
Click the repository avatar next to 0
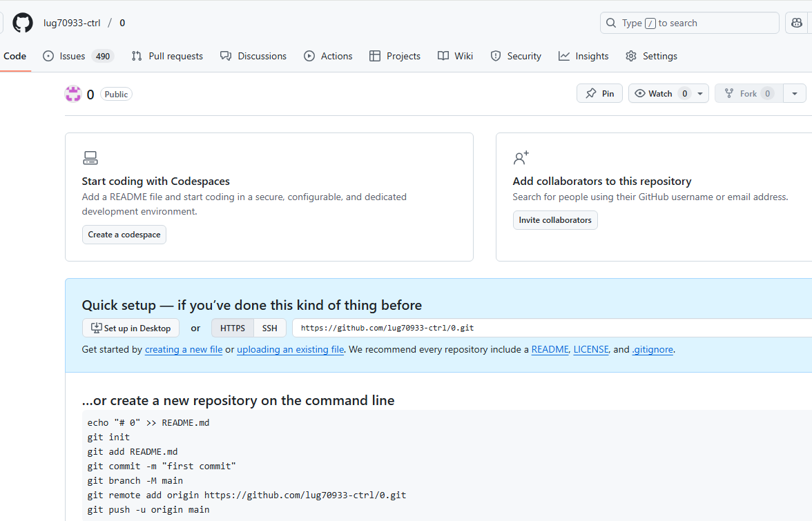tap(73, 94)
